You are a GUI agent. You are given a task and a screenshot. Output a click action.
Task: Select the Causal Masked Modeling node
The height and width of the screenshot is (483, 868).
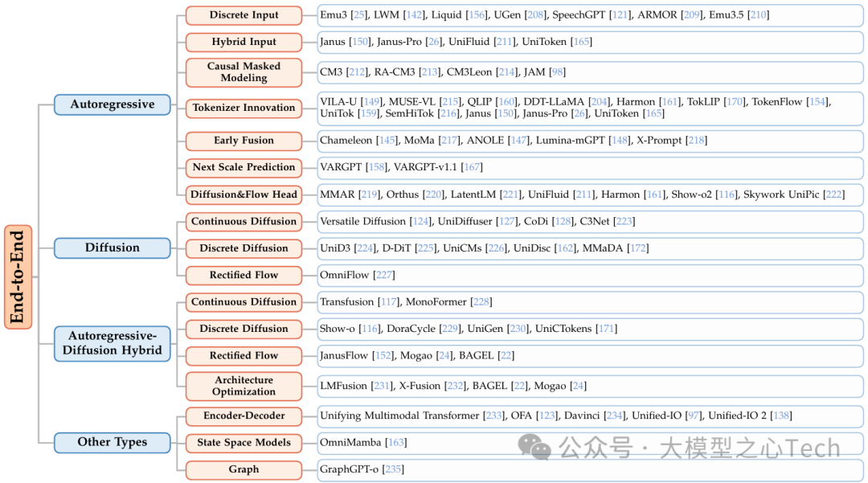coord(244,72)
